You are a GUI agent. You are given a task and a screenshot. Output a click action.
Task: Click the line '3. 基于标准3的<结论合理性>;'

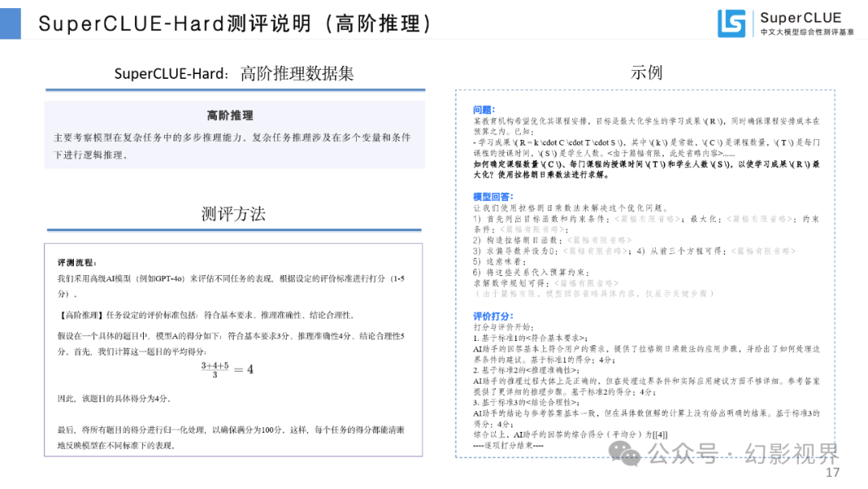coord(526,402)
